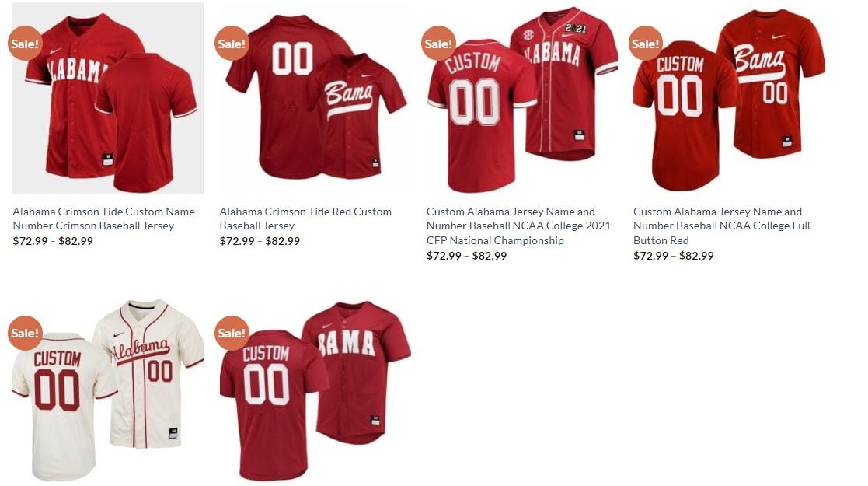Screen dimensions: 868x486
Task: Click price under Red Custom Baseball Jersey
Action: (x=260, y=241)
